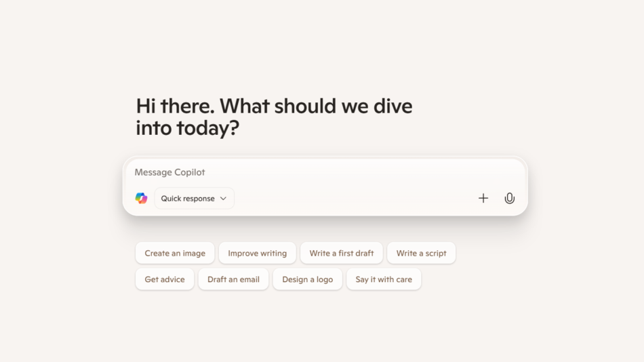Click the Copilot logo icon

point(141,198)
